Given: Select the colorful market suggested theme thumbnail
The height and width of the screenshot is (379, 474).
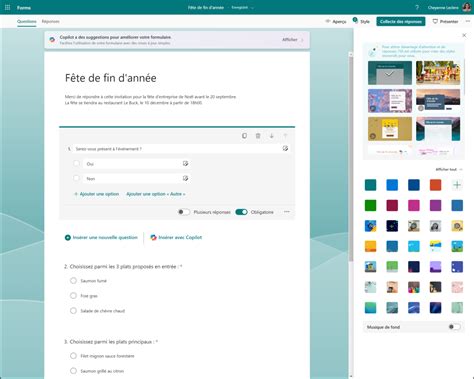Looking at the screenshot, I should coord(438,73).
